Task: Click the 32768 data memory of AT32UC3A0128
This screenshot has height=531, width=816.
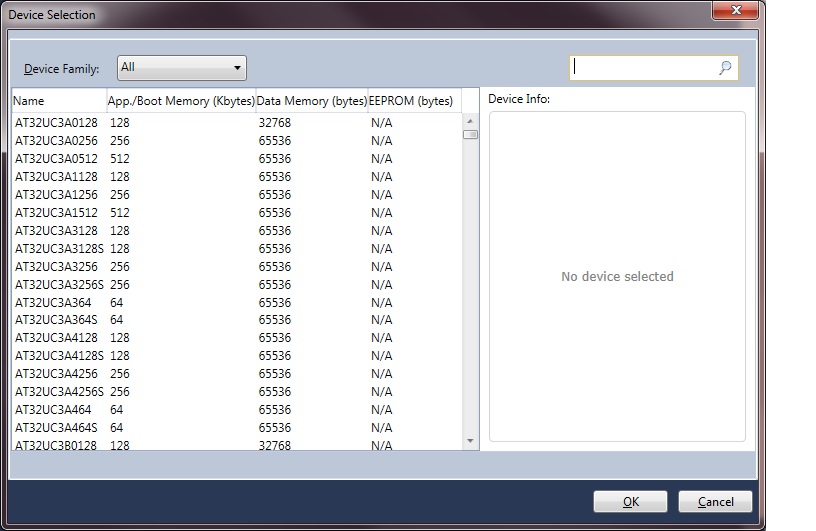Action: 275,123
